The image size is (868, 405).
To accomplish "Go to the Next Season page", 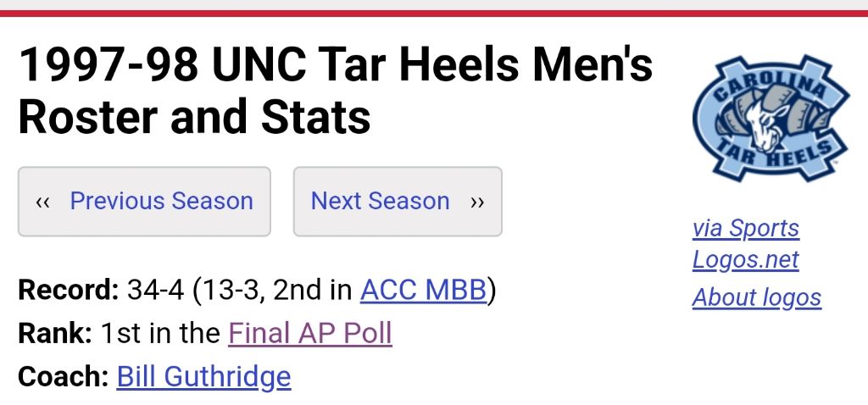I will pyautogui.click(x=380, y=202).
